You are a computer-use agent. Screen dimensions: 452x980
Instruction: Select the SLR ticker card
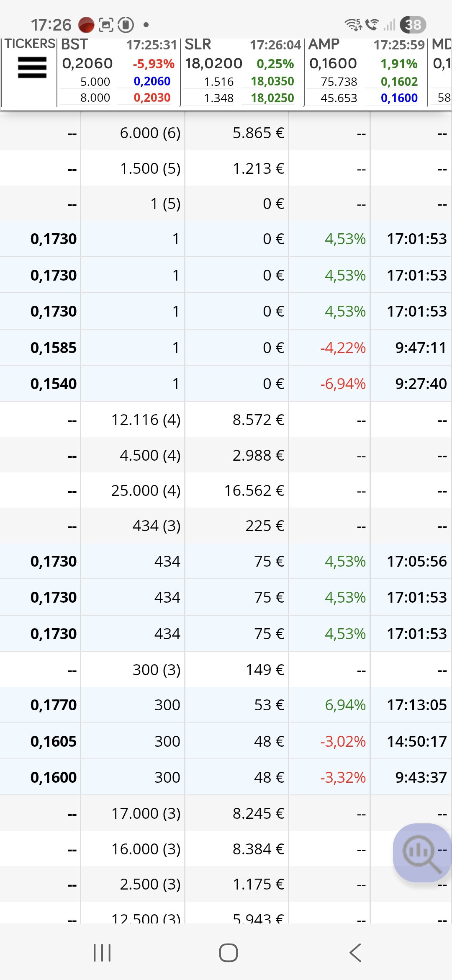tap(242, 72)
